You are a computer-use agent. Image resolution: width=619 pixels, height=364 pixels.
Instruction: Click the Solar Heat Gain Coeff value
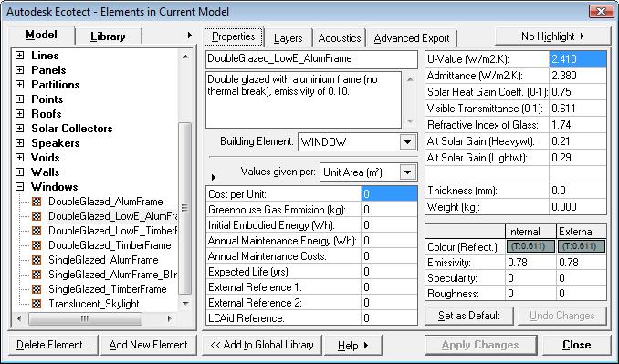pos(578,92)
